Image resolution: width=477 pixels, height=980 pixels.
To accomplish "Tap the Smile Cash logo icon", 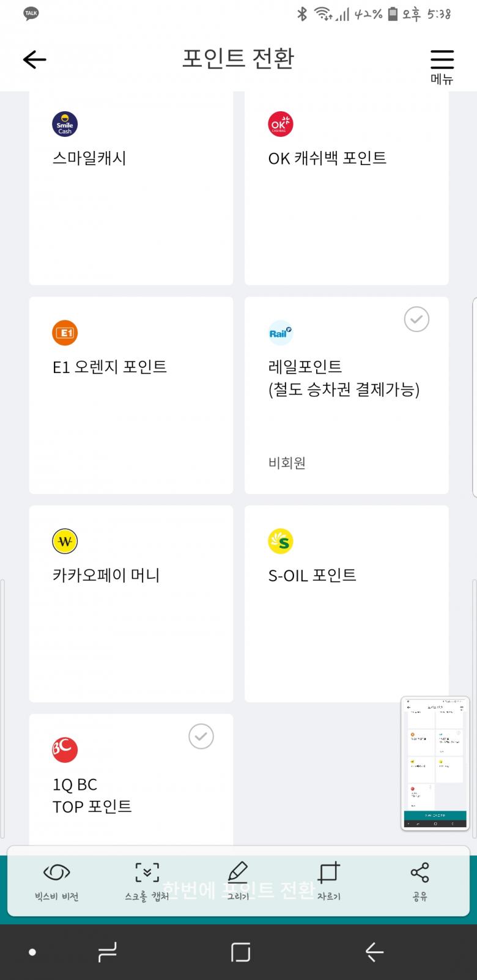I will (x=65, y=124).
